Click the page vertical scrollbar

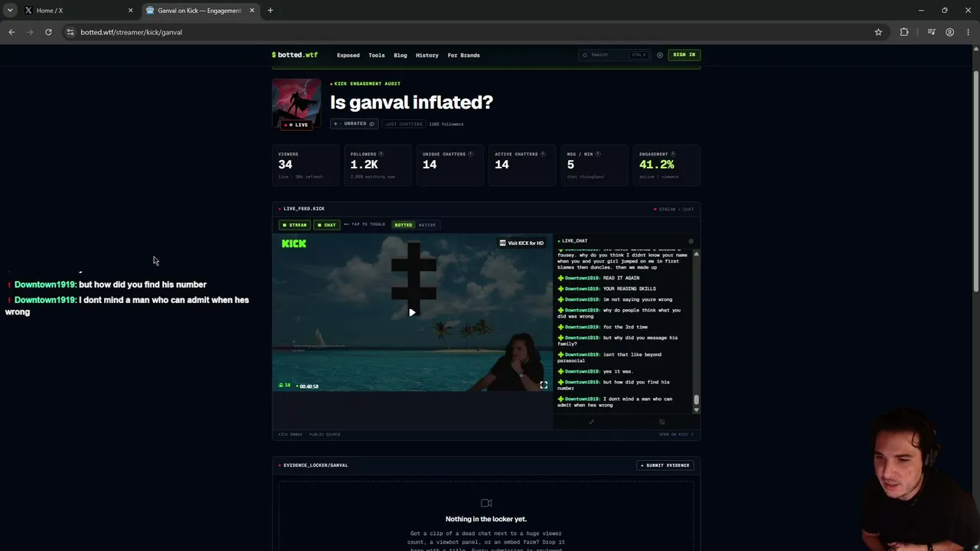pyautogui.click(x=976, y=181)
